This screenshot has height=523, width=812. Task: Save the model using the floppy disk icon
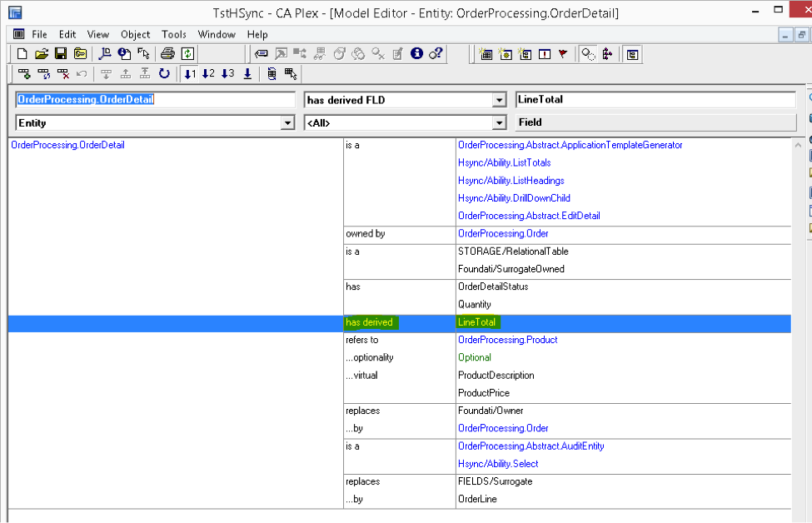pos(61,53)
